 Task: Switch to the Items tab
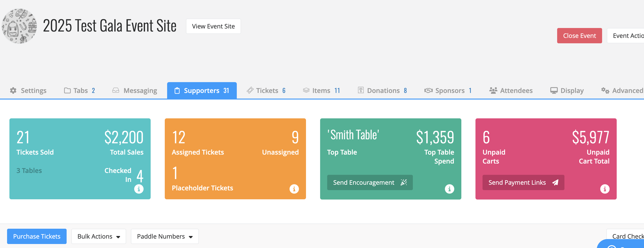tap(322, 91)
